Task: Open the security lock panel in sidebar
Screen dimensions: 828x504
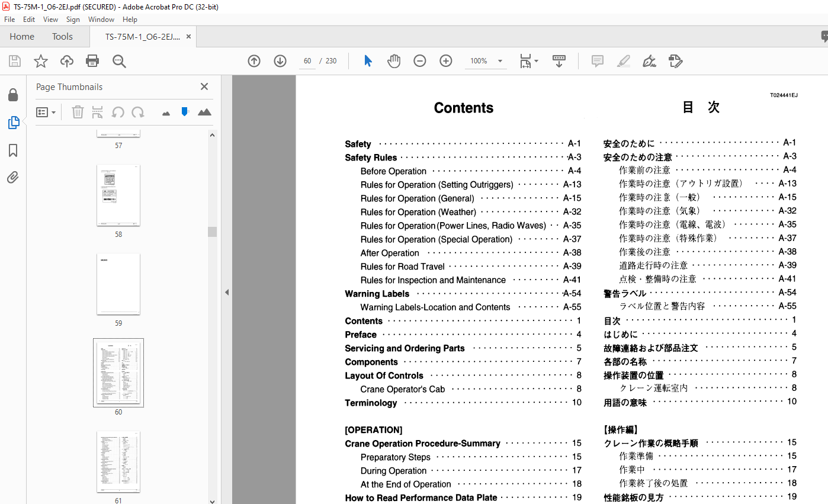Action: coord(13,95)
